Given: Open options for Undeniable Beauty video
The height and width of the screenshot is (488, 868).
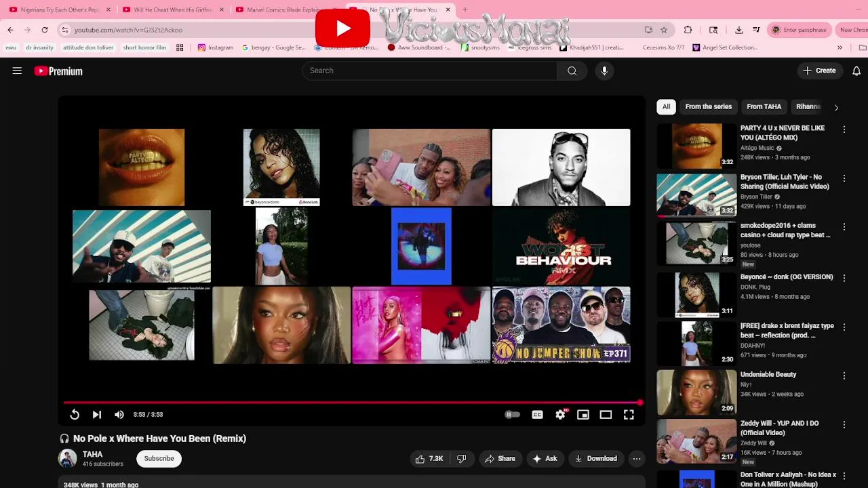Looking at the screenshot, I should [x=844, y=375].
